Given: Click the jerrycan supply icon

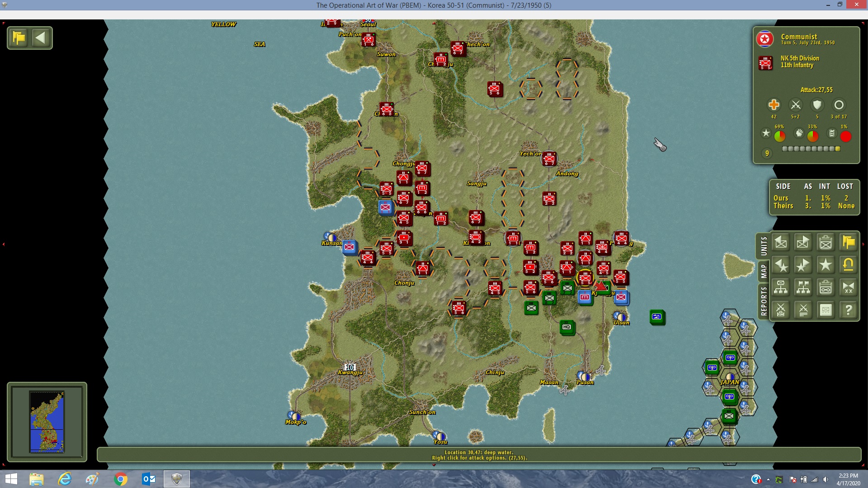Looking at the screenshot, I should (832, 133).
